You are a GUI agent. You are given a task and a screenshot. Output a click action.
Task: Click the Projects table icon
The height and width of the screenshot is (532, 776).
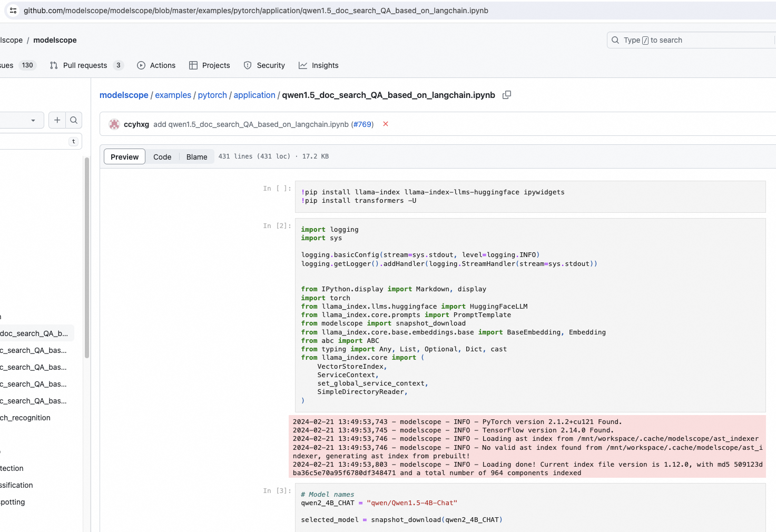pos(193,65)
